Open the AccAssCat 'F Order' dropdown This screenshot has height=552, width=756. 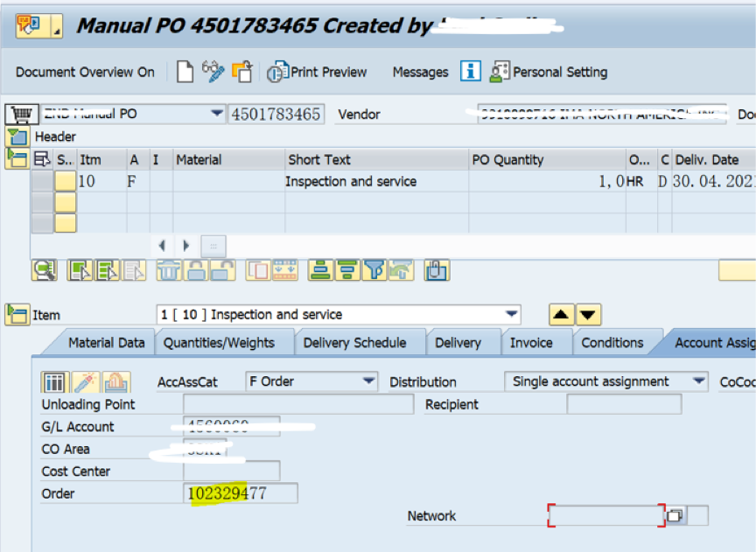tap(369, 381)
